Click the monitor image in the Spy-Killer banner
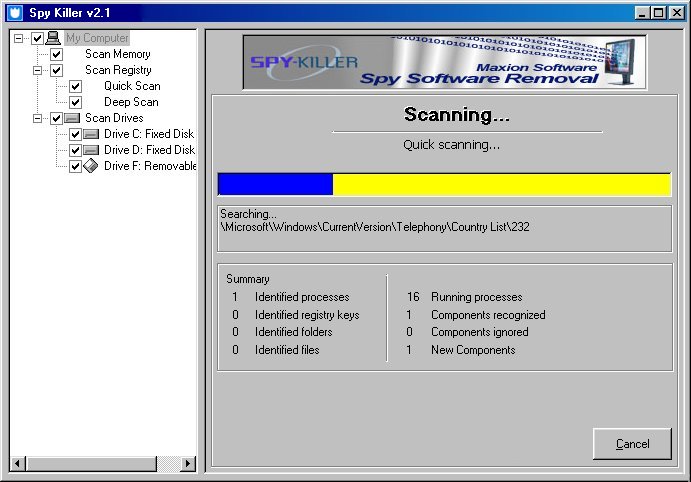The width and height of the screenshot is (691, 482). point(622,62)
